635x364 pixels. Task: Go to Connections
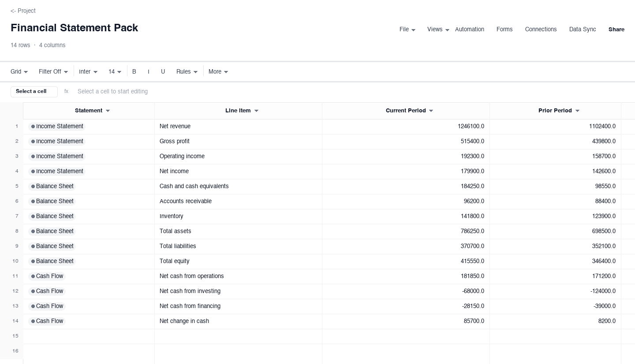point(541,30)
